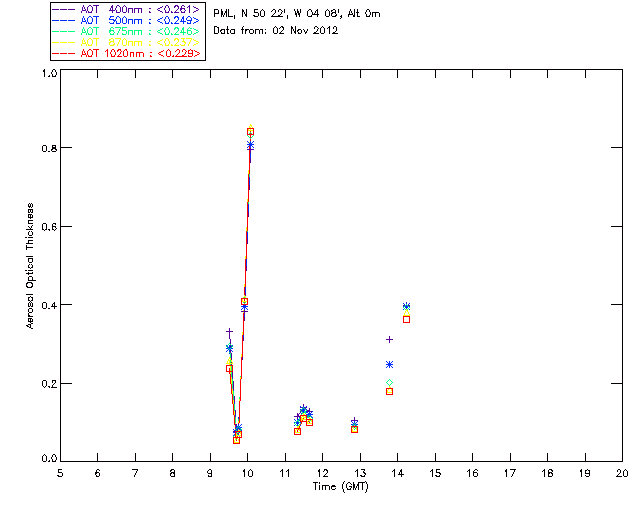Click the 1.0 y-axis tick label
Screen dimensions: 640x512
(49, 73)
